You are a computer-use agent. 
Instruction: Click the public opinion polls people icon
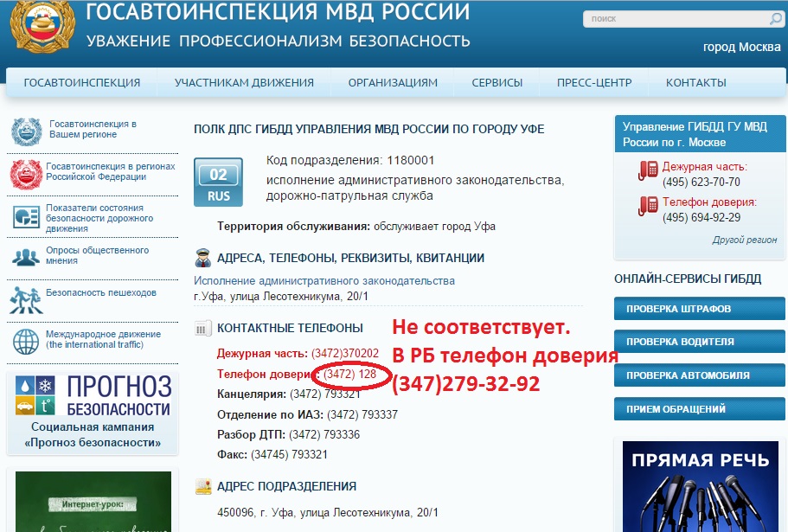26,257
